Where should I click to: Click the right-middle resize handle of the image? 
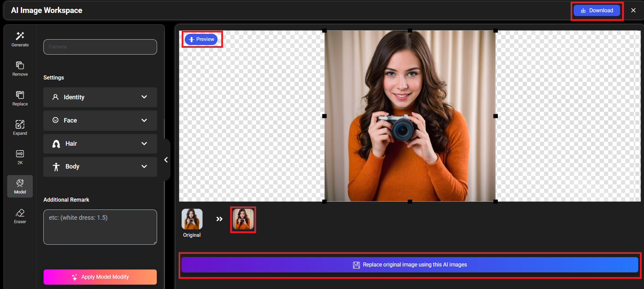point(495,116)
